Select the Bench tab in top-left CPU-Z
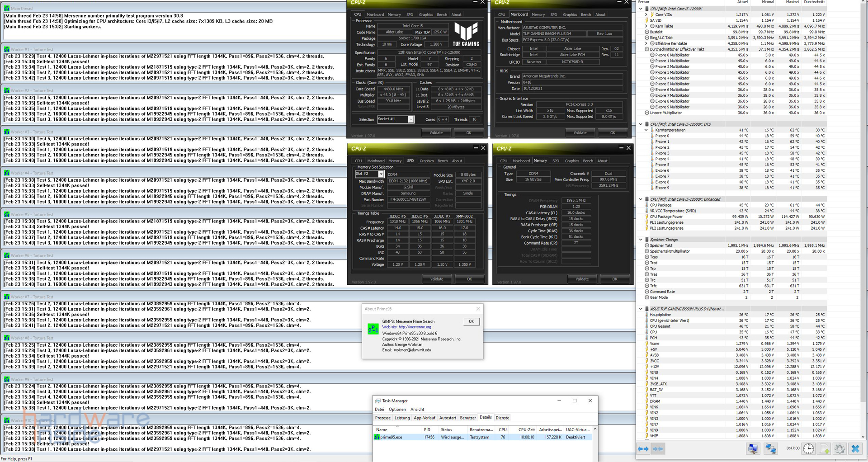Screen dimensions: 868x462 point(442,14)
